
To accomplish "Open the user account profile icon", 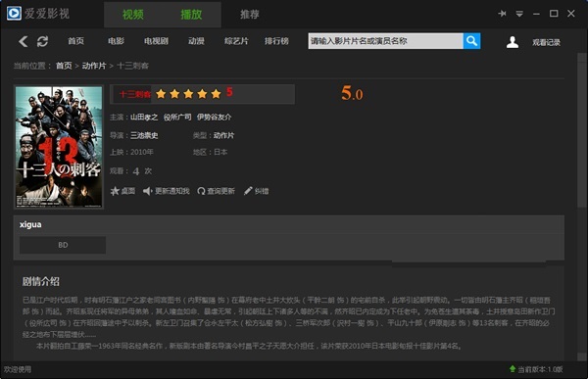I will 513,42.
